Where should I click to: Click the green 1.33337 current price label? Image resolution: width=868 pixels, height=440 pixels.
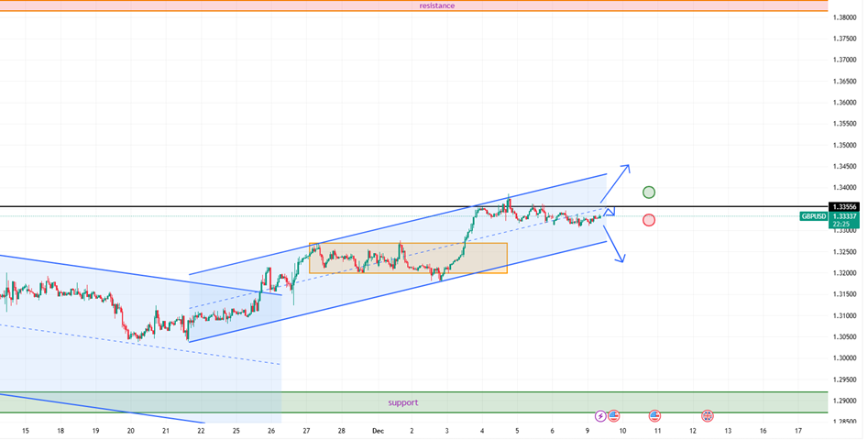click(844, 216)
